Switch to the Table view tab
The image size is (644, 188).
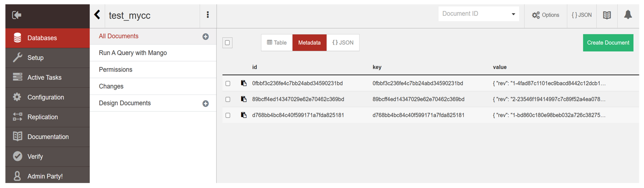[x=277, y=43]
